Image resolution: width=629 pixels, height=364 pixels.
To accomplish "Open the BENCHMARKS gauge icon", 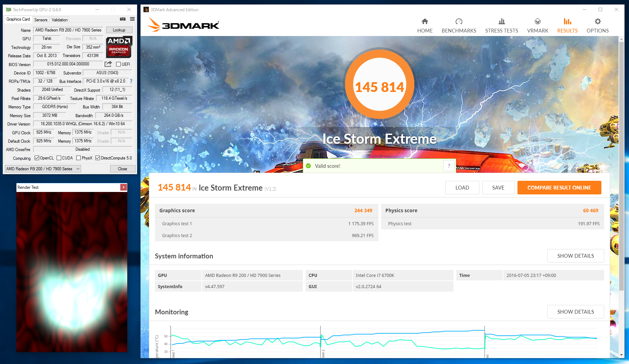I will [x=459, y=21].
